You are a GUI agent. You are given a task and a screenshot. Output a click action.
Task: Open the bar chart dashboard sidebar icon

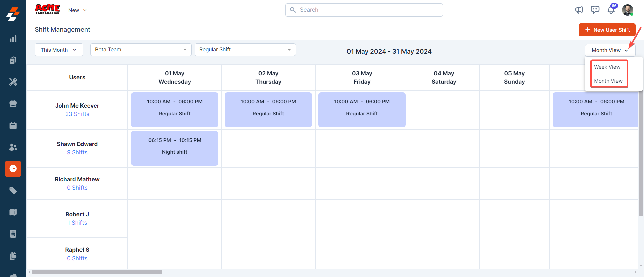[13, 39]
